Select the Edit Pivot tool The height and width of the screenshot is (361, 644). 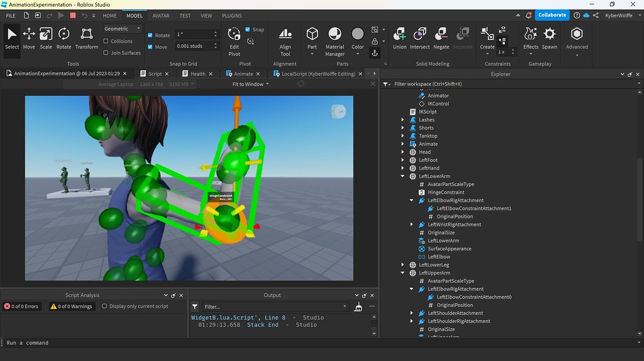(234, 37)
